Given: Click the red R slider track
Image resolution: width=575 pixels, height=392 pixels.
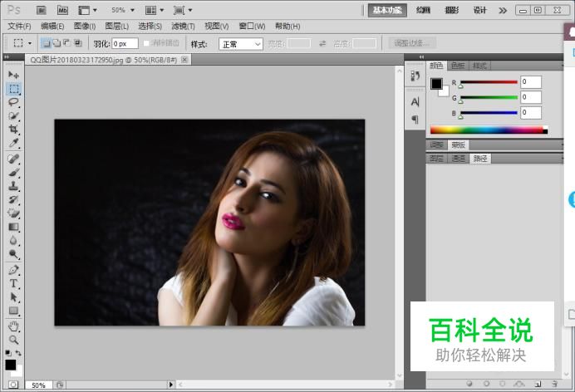Looking at the screenshot, I should coord(489,82).
